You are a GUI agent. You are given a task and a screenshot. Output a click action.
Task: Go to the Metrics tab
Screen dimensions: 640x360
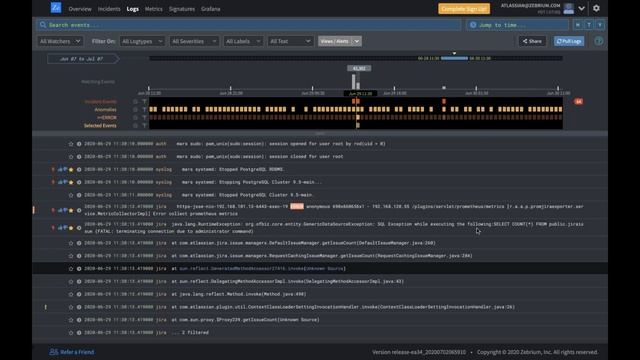click(153, 9)
